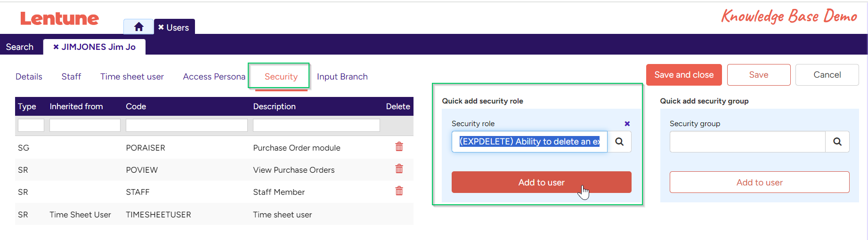Image resolution: width=868 pixels, height=240 pixels.
Task: Sort by the Type column header
Action: (27, 106)
